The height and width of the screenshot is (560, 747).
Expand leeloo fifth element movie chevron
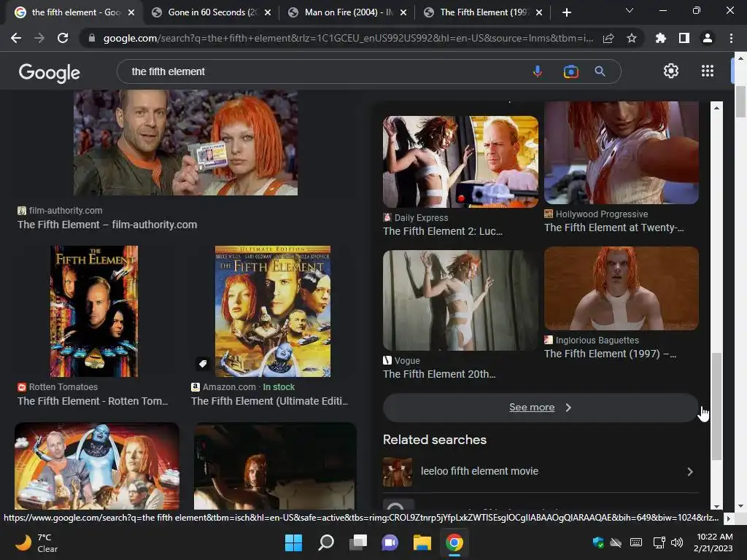pos(690,472)
